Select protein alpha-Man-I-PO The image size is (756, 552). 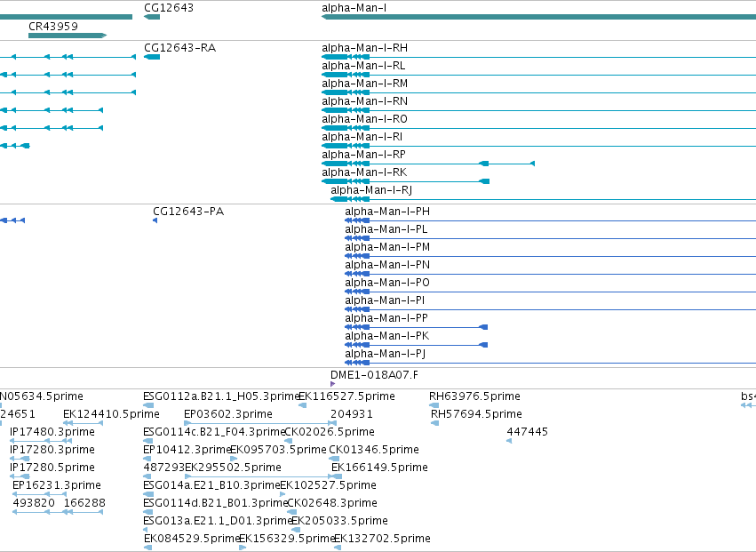(387, 283)
